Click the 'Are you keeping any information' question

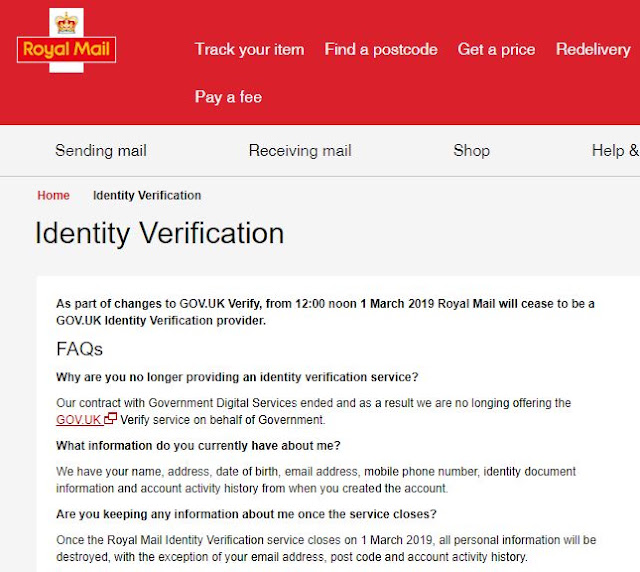point(246,514)
